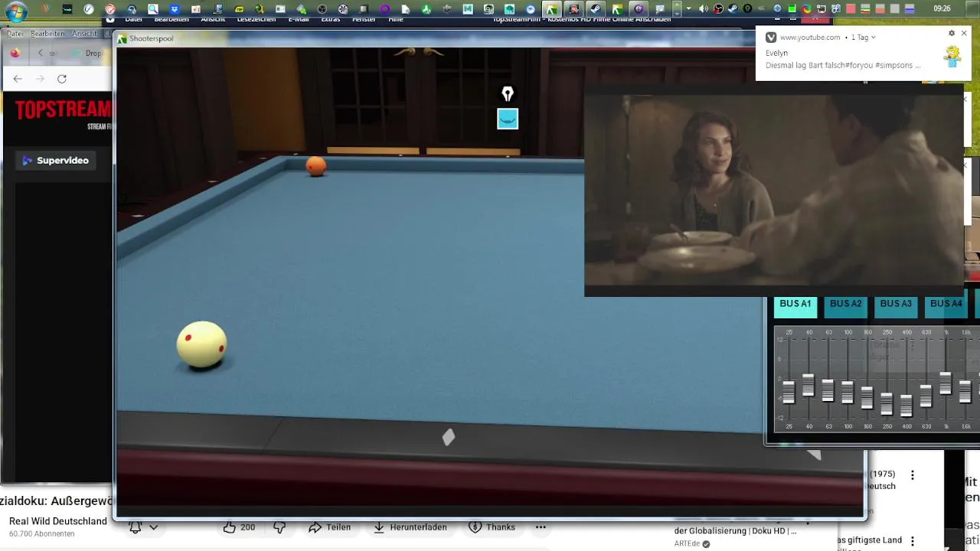Screen dimensions: 980x551
Task: Dismiss the YouTube notification with the X
Action: coord(964,34)
